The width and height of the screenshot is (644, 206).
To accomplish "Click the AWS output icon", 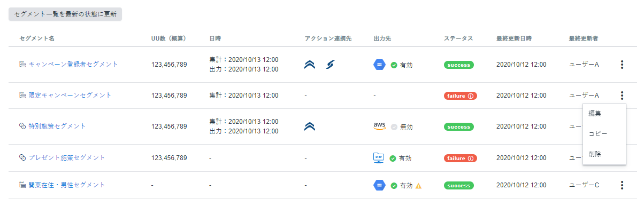I will tap(379, 126).
